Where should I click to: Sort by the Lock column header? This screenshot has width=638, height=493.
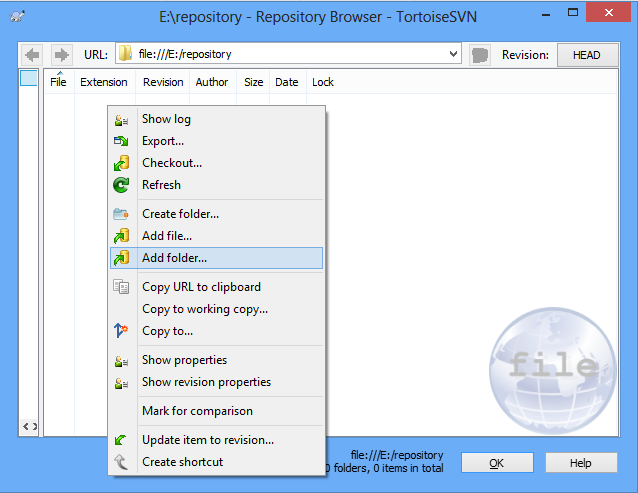[x=323, y=82]
